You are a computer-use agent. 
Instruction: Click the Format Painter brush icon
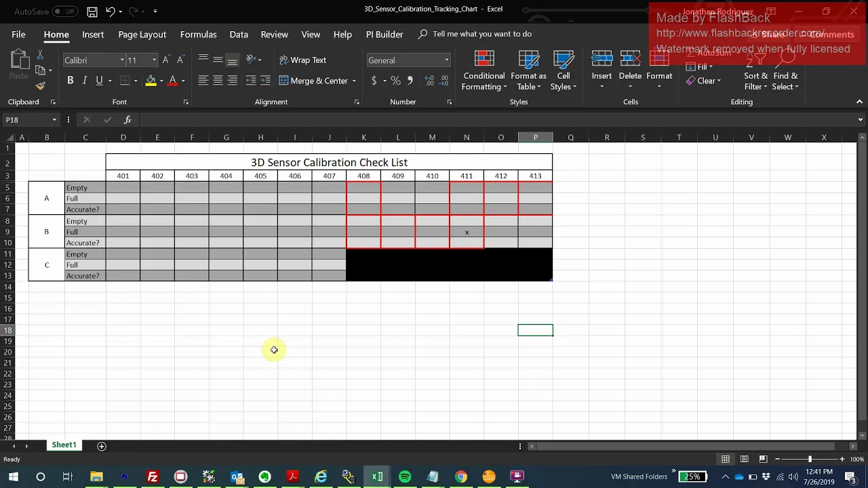coord(40,86)
